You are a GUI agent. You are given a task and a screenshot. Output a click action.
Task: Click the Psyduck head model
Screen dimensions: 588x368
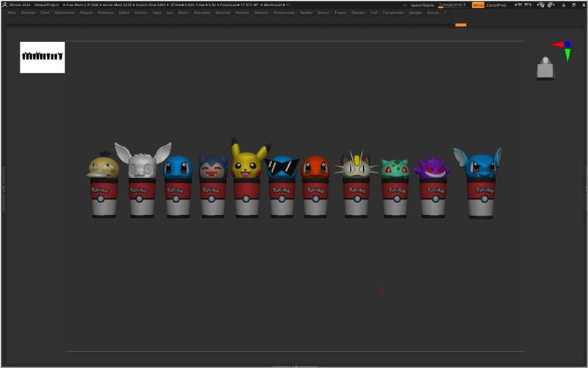coord(102,166)
